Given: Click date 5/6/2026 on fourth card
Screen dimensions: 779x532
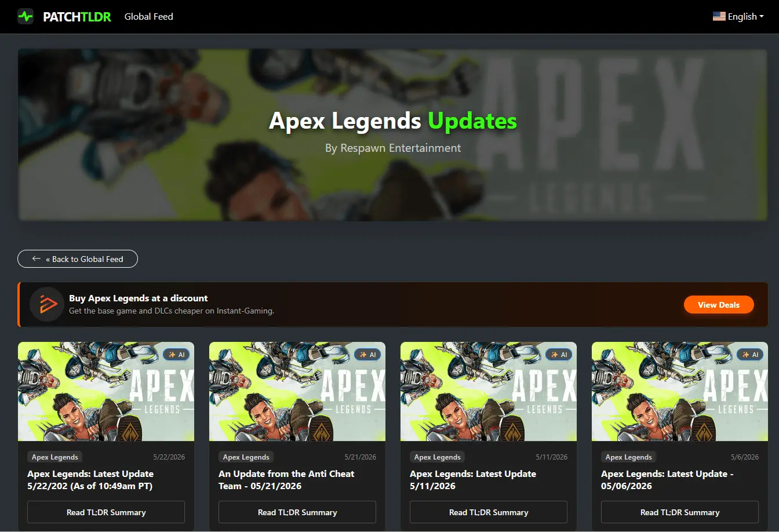Looking at the screenshot, I should 745,457.
